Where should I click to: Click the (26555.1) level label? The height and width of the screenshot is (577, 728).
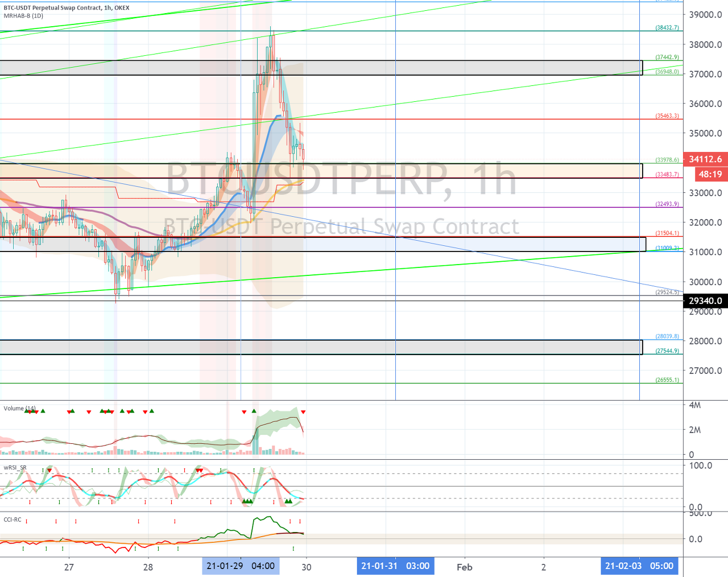[667, 380]
